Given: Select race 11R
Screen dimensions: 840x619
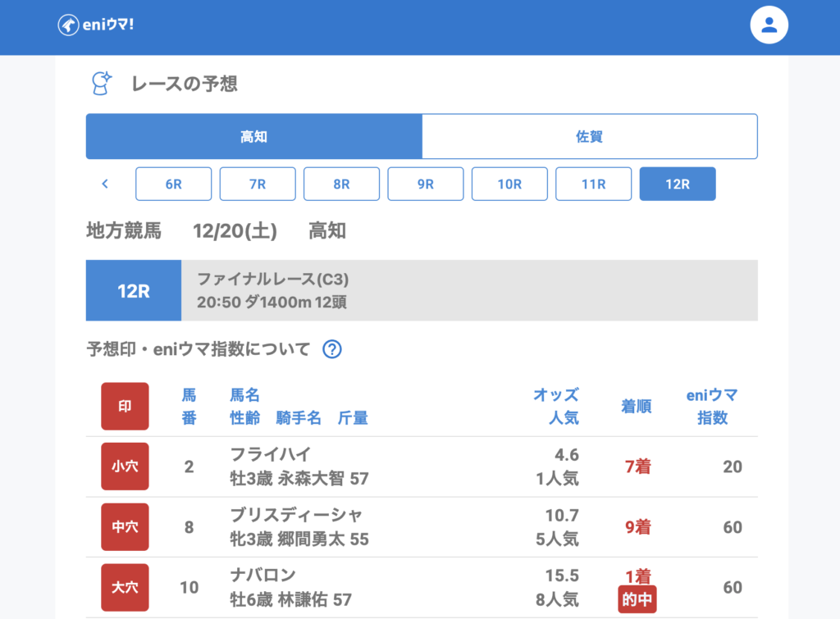Looking at the screenshot, I should click(593, 184).
